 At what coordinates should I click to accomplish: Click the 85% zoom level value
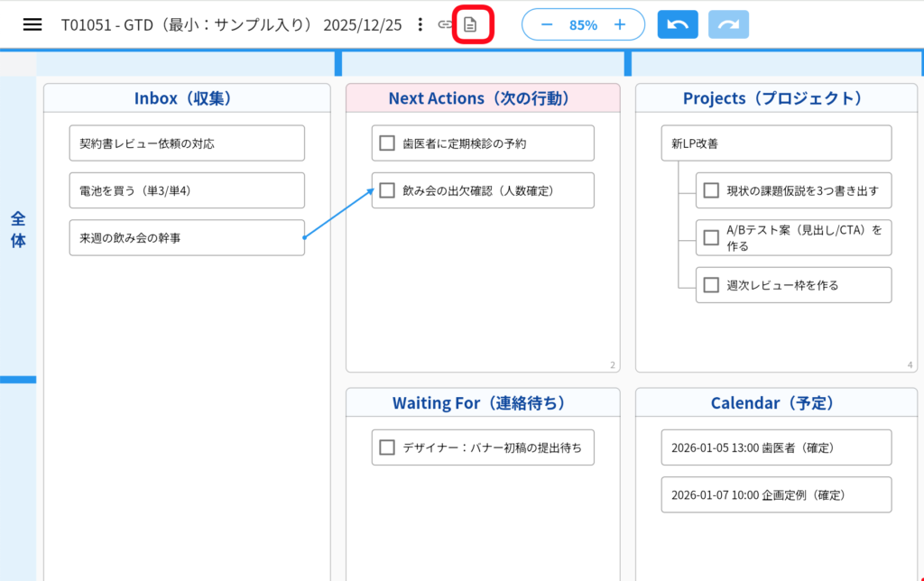coord(583,24)
